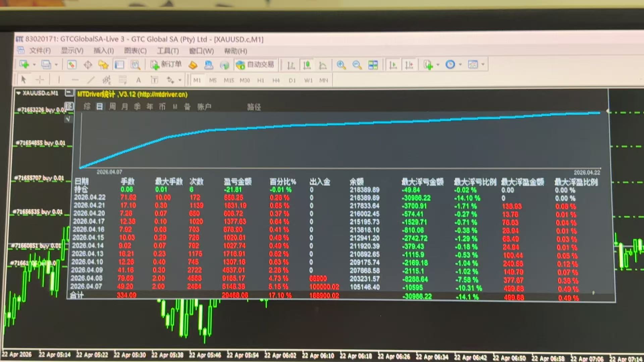Select the crosshair cursor tool

(40, 80)
